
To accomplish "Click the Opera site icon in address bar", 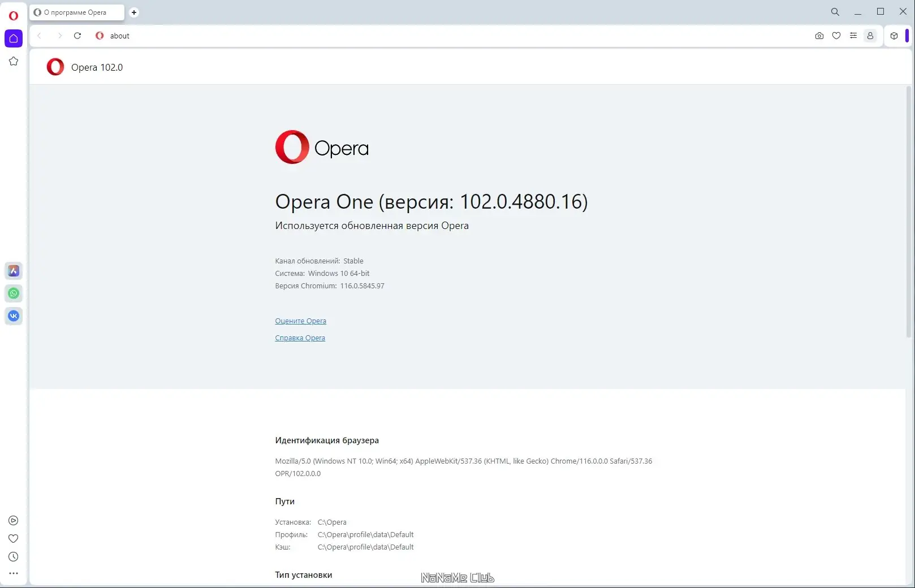I will coord(100,36).
